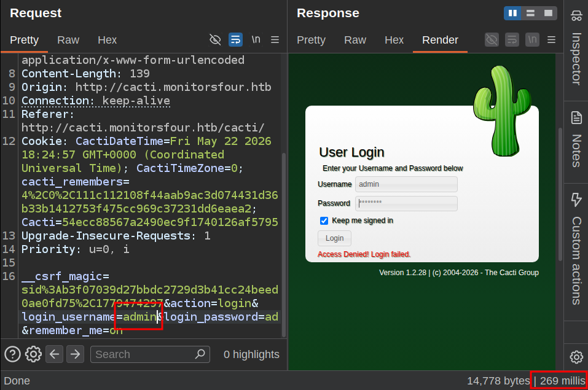The height and width of the screenshot is (390, 588).
Task: Click 'Response' panel title
Action: (x=328, y=13)
